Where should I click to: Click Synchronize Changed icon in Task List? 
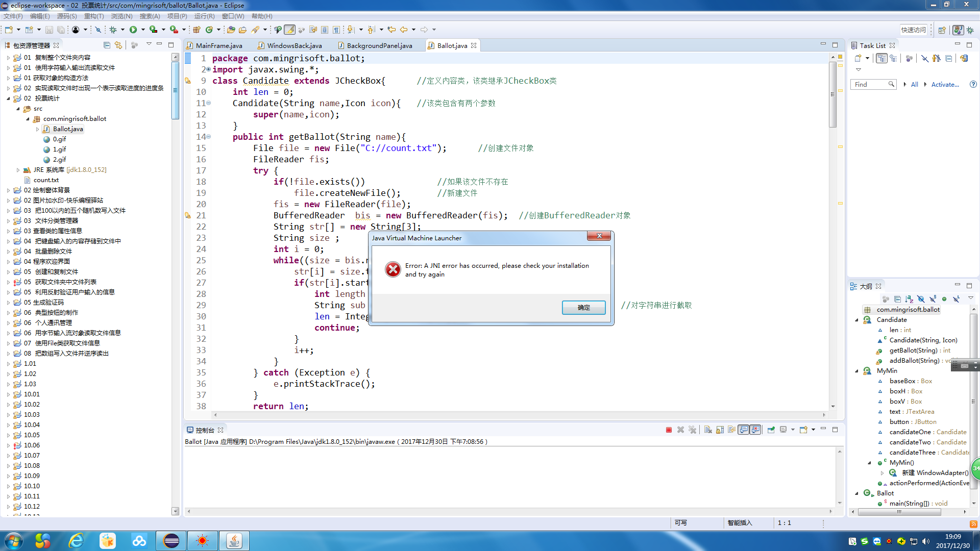click(964, 58)
